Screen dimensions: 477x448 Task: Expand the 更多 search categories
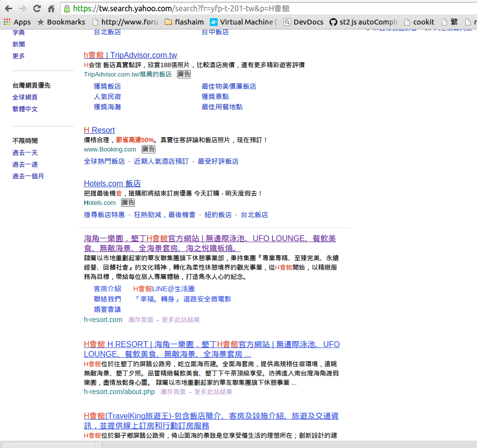click(19, 56)
